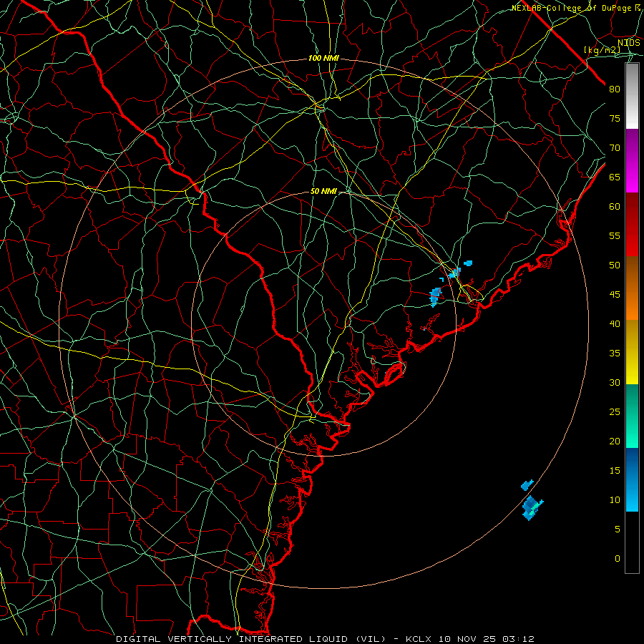Viewport: 644px width, 644px height.
Task: Click the "(VIL)" abbreviation in the caption
Action: coord(371,639)
